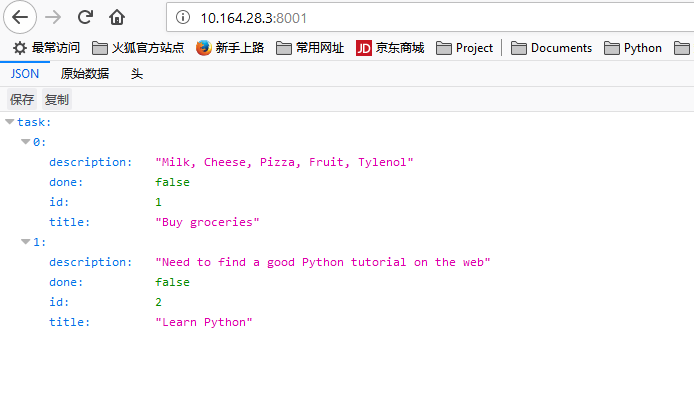Select the 1: index label
This screenshot has height=396, width=694.
click(x=39, y=242)
